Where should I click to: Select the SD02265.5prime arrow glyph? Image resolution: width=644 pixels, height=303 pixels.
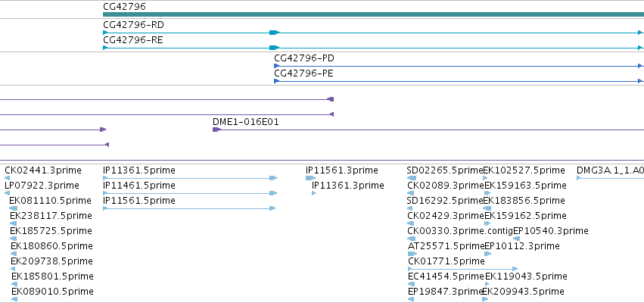click(x=412, y=178)
